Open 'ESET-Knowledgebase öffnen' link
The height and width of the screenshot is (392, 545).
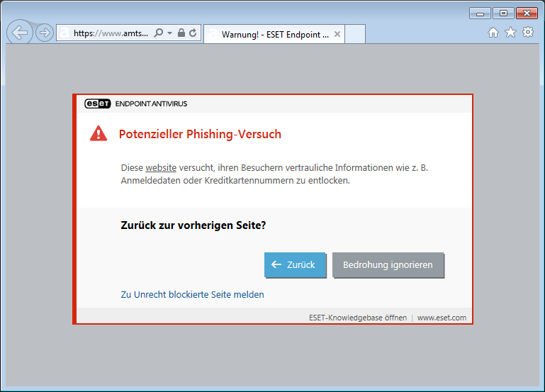point(358,318)
